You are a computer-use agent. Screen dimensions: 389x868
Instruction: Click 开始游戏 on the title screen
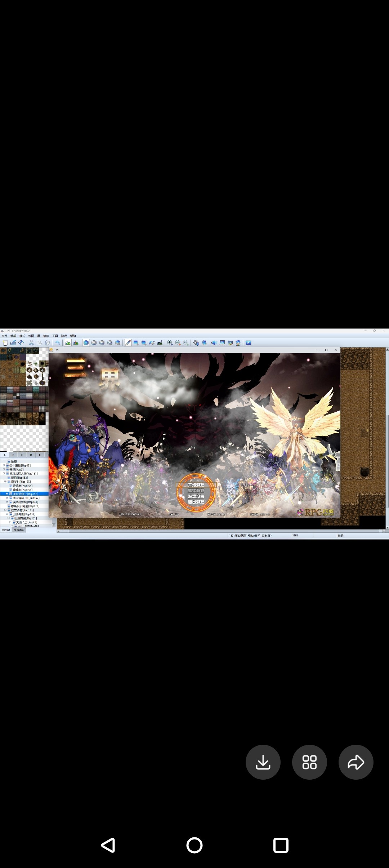tap(196, 485)
